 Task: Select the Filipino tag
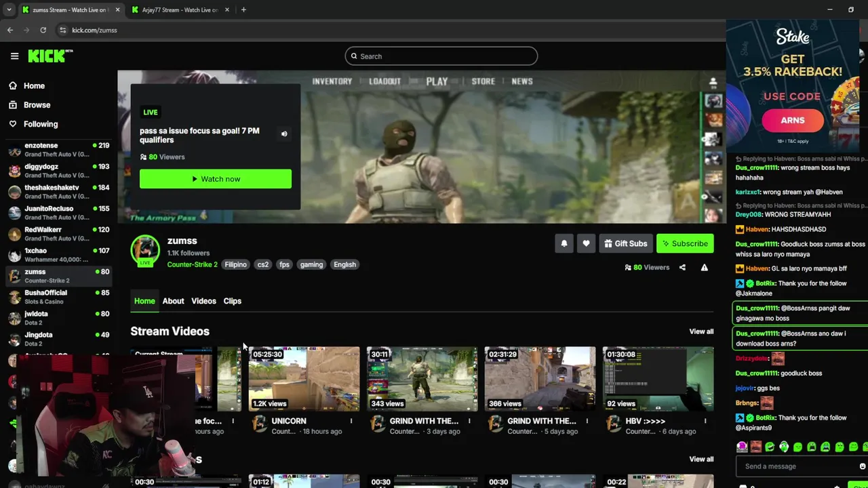(x=235, y=264)
